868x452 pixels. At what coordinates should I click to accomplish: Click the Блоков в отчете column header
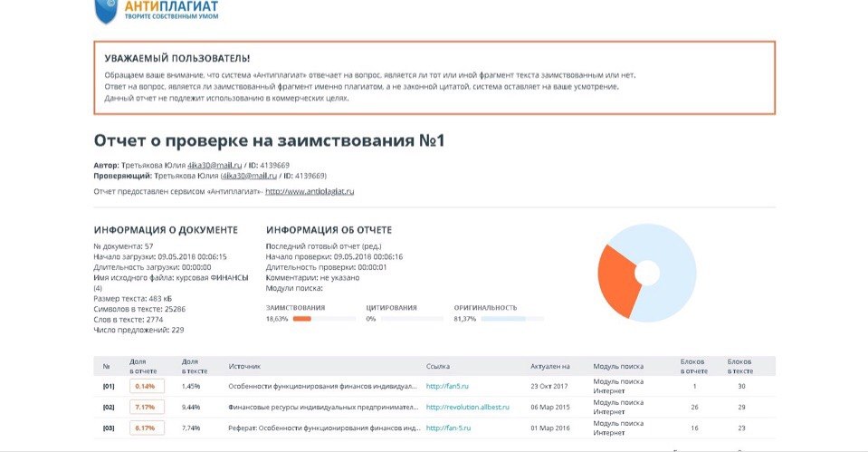point(693,366)
